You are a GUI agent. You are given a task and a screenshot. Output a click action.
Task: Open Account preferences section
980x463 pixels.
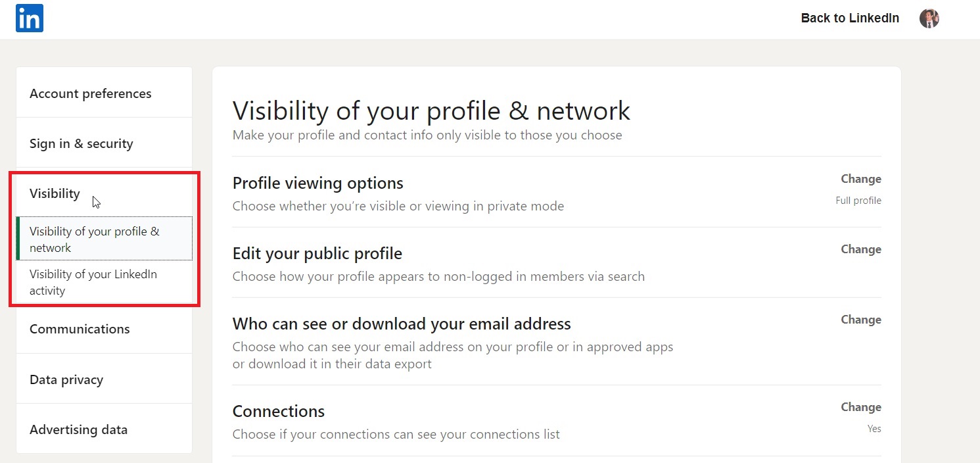point(91,93)
